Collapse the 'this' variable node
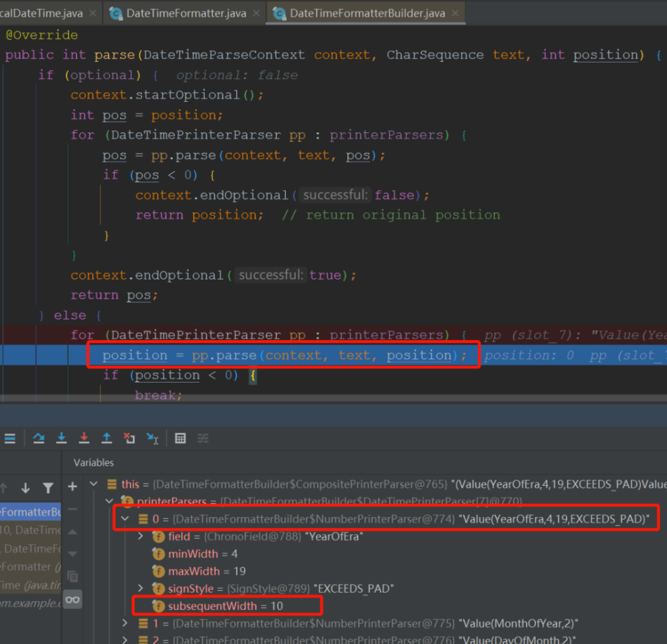Screen dimensions: 667x644 pos(94,484)
